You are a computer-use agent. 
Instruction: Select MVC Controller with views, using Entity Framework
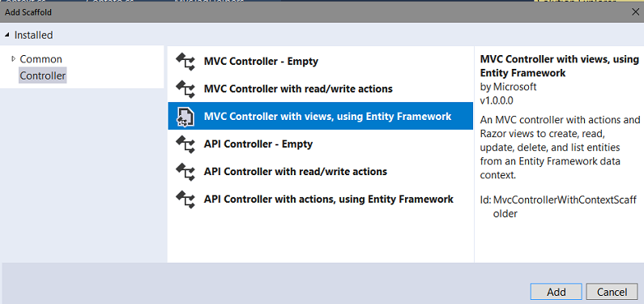pos(320,116)
